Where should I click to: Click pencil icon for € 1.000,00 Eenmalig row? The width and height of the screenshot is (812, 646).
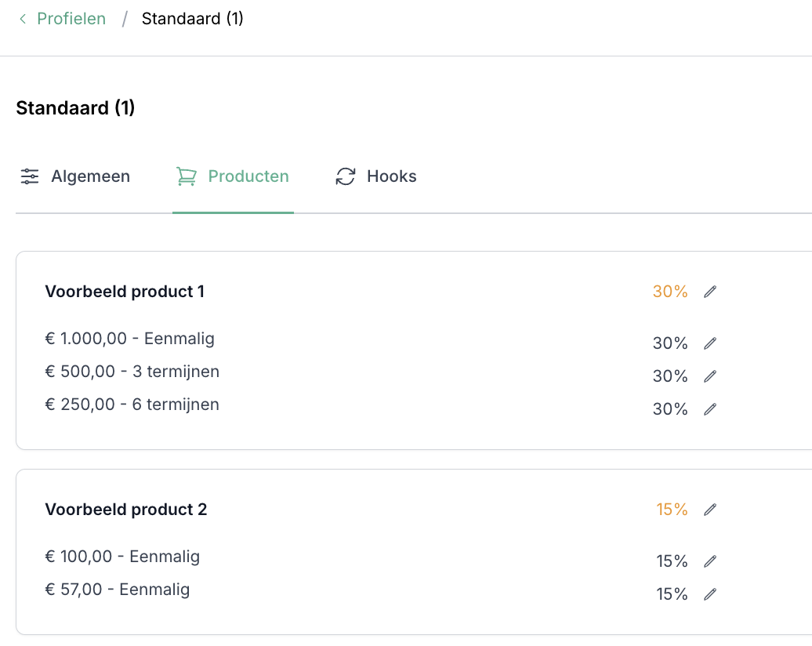[x=710, y=343]
